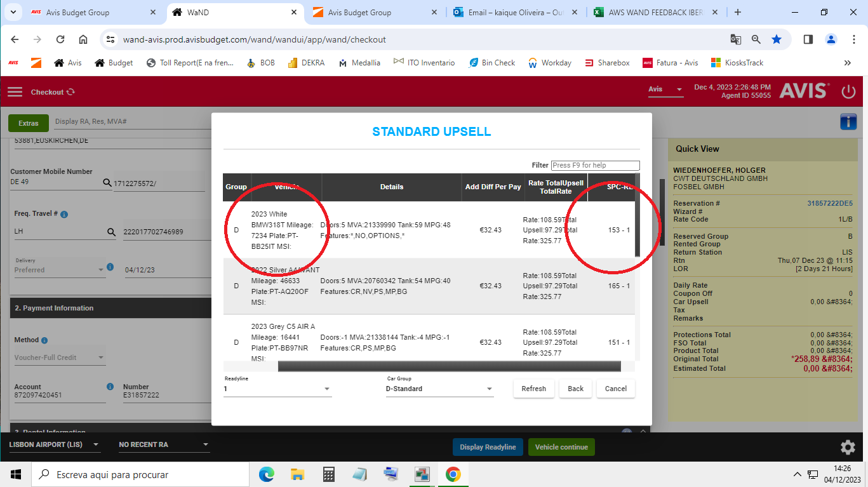Show info for Freq. Travel #

point(64,215)
